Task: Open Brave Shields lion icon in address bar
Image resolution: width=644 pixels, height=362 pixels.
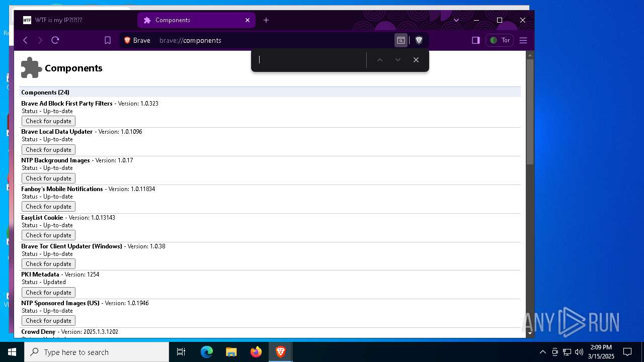Action: pyautogui.click(x=419, y=40)
